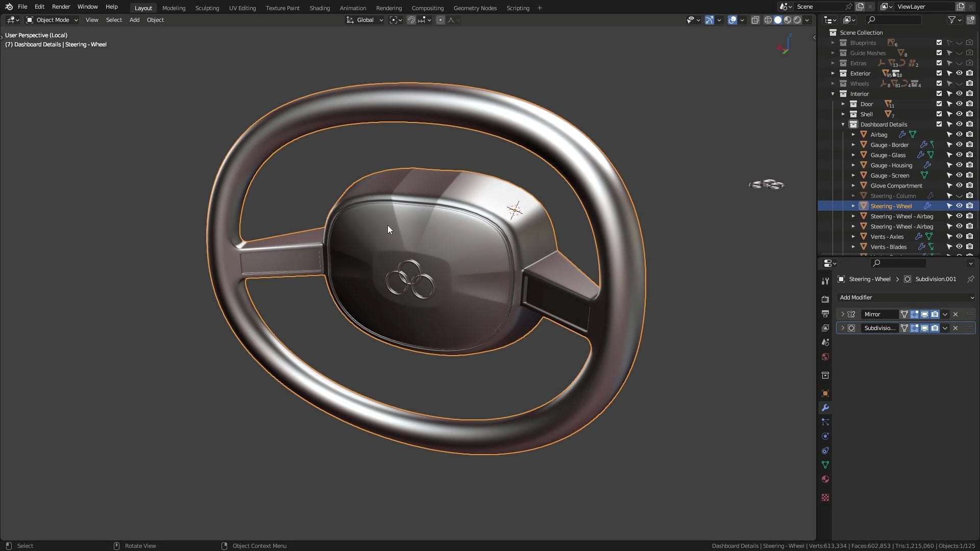Open the Physics properties tab

click(825, 436)
